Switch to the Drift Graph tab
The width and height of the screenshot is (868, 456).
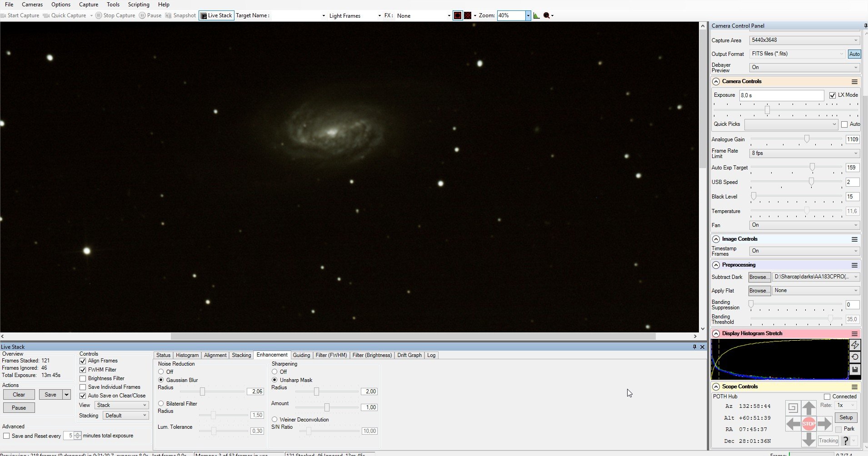tap(409, 355)
